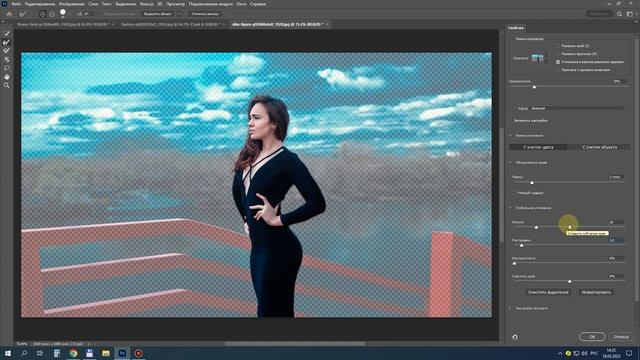Open the Редактирование menu

[40, 4]
